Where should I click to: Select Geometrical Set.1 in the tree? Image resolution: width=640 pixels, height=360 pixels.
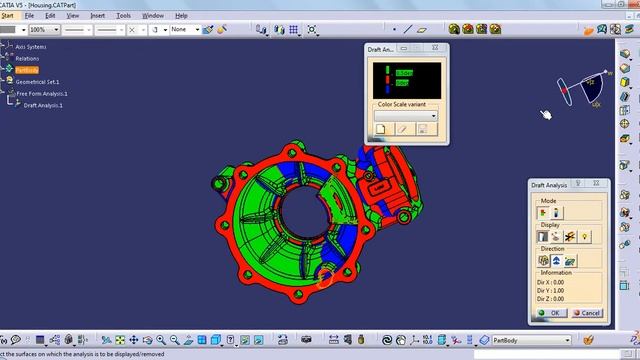point(37,82)
